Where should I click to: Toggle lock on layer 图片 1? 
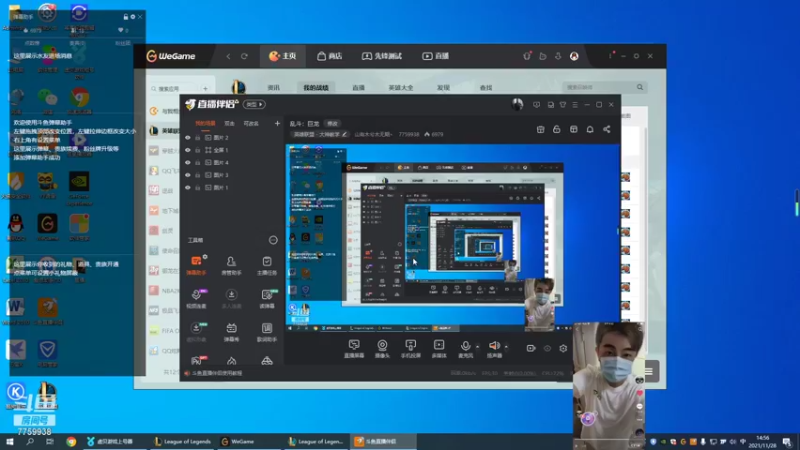tap(198, 187)
